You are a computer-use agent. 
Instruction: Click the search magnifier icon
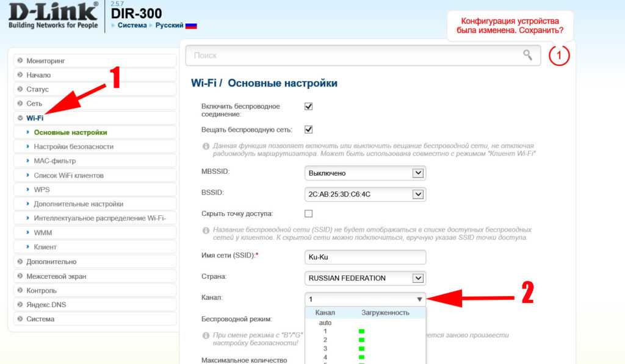pyautogui.click(x=527, y=55)
